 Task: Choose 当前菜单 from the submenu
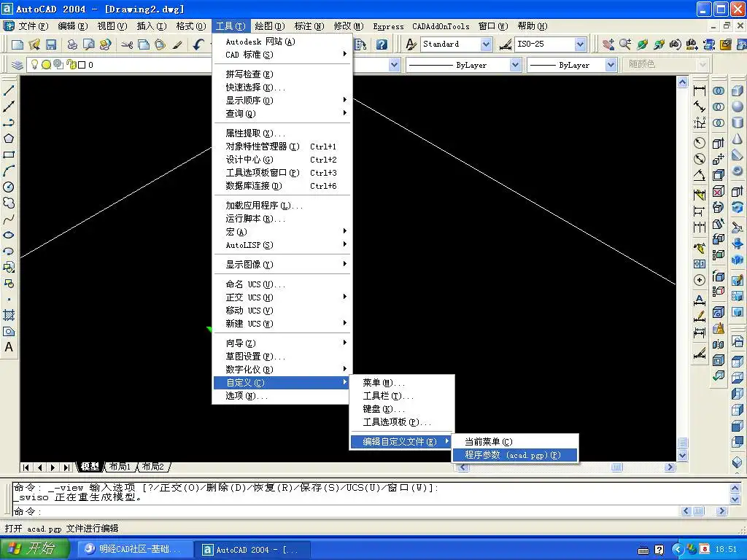coord(515,442)
